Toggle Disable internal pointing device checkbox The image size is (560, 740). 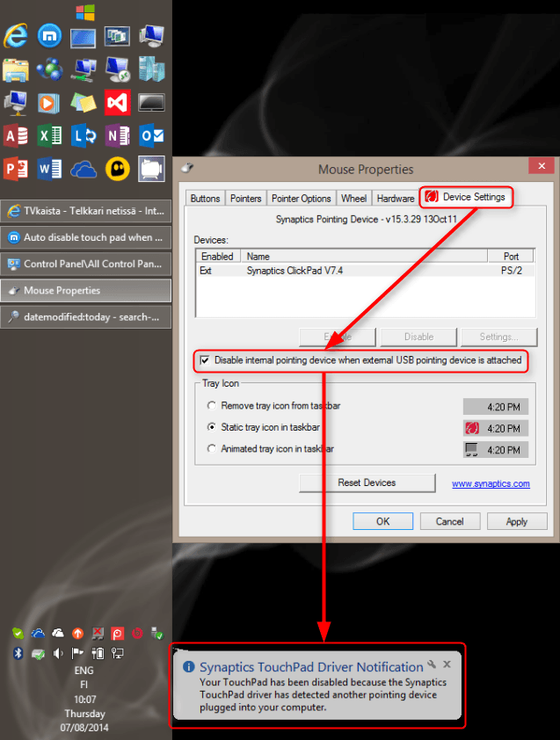pos(205,360)
